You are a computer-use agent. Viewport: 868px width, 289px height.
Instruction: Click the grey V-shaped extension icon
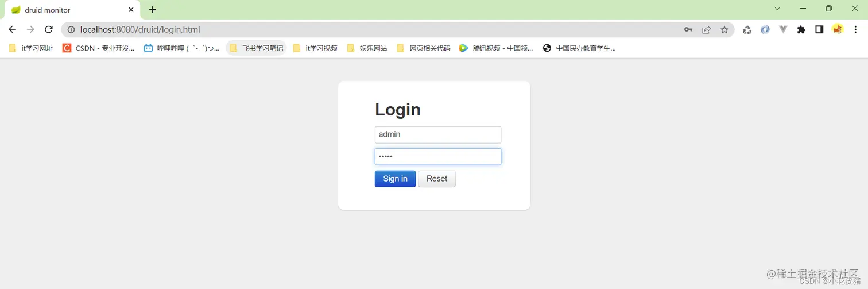click(783, 30)
